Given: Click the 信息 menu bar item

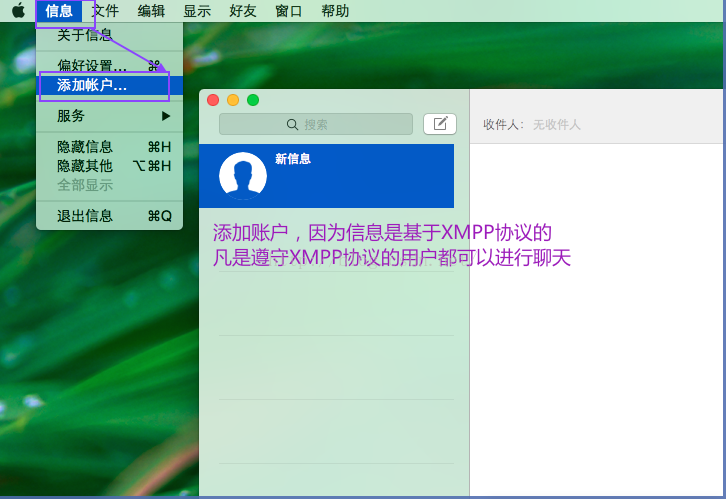Looking at the screenshot, I should click(x=59, y=11).
